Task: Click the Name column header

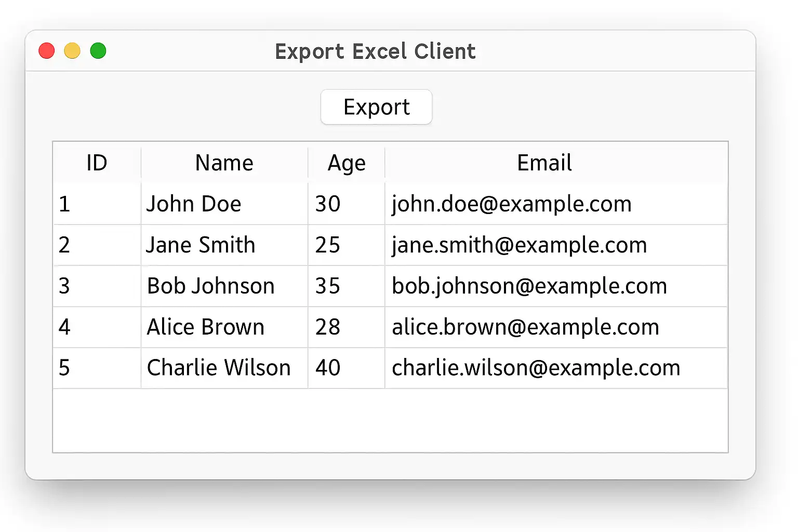Action: [x=224, y=163]
